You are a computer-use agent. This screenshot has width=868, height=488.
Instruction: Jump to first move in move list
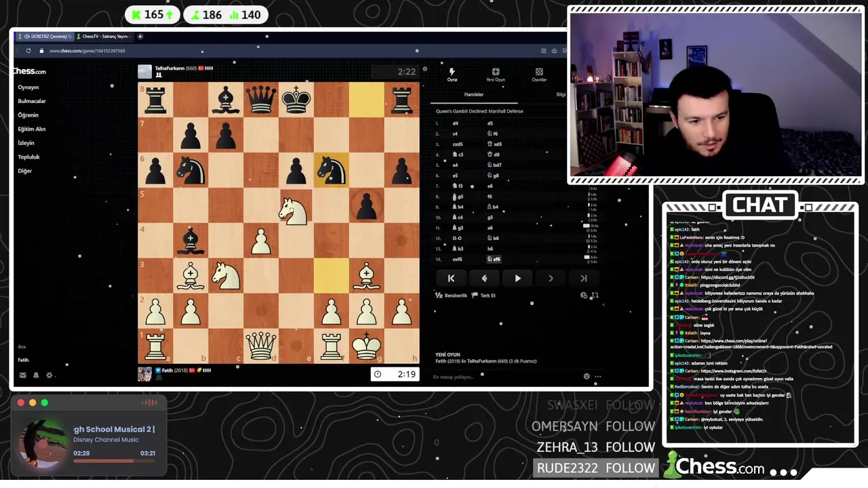451,278
